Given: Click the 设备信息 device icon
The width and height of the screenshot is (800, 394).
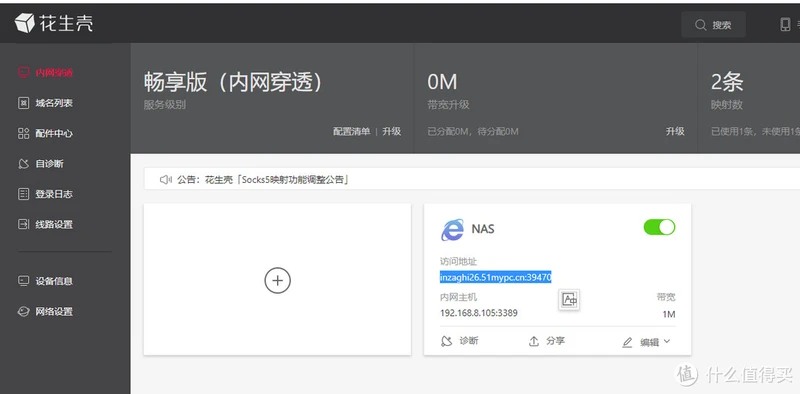Looking at the screenshot, I should click(x=23, y=281).
